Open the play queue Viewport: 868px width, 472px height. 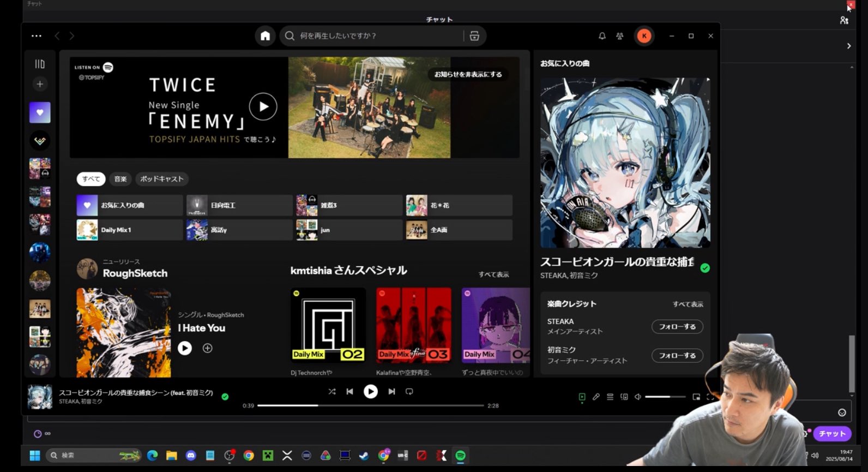[x=610, y=397]
